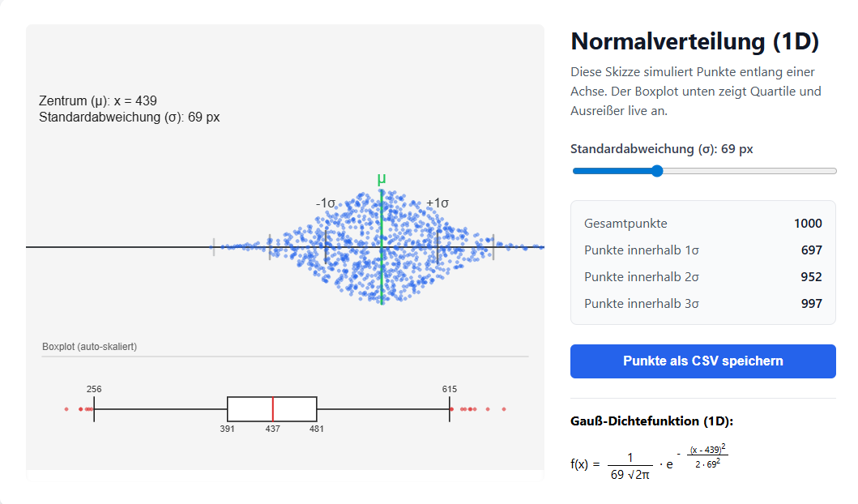Click the Zentrum (μ) readout text

98,101
